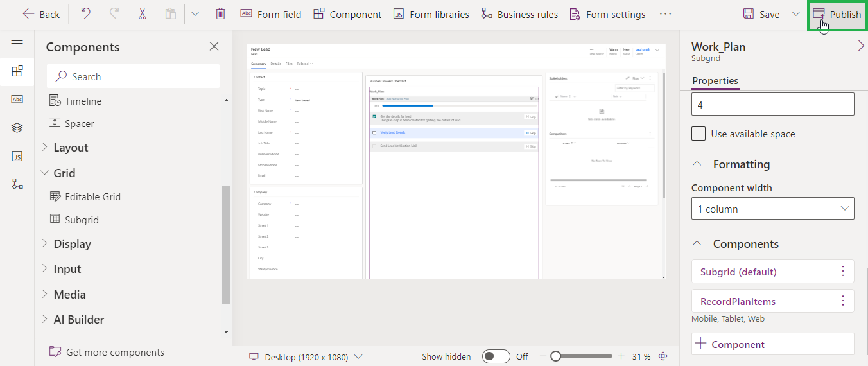Open the Form settings menu item

point(607,14)
